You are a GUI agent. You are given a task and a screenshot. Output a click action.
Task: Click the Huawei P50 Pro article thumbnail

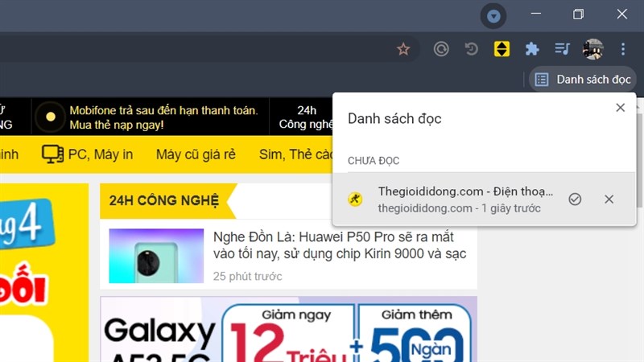[x=156, y=256]
